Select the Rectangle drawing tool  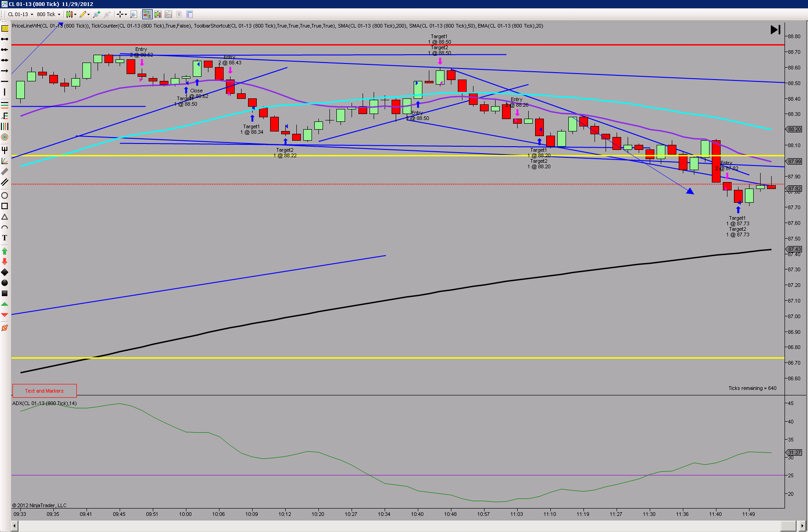coord(5,206)
